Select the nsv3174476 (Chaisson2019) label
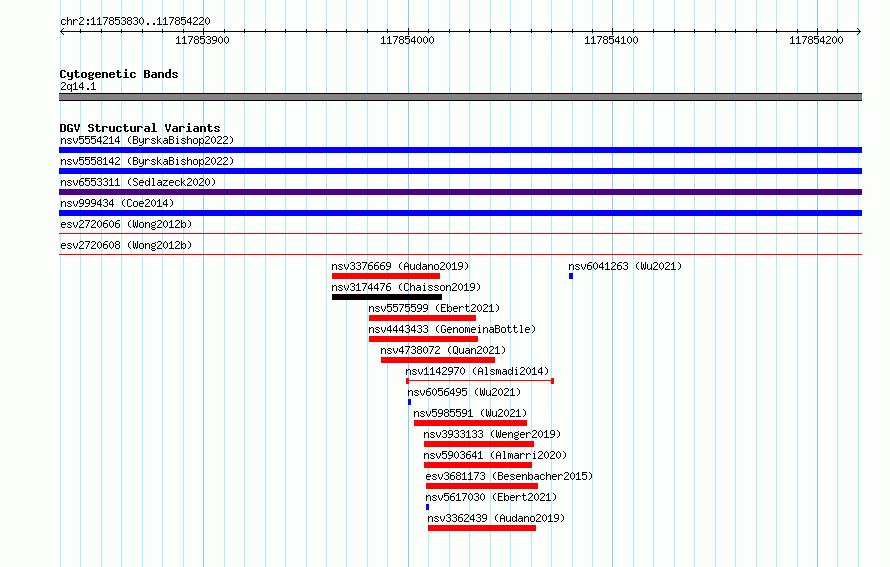Screen dimensions: 890x567 406,287
